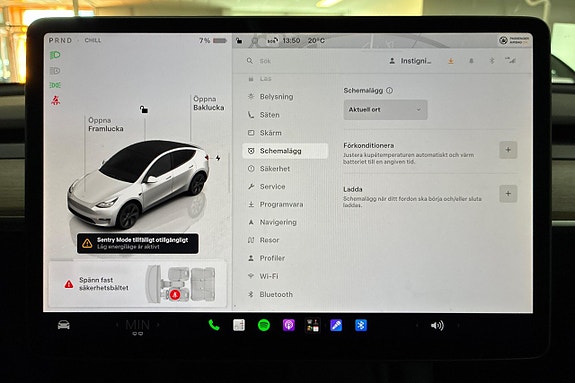Open the software download arrow icon
The image size is (575, 383).
451,61
